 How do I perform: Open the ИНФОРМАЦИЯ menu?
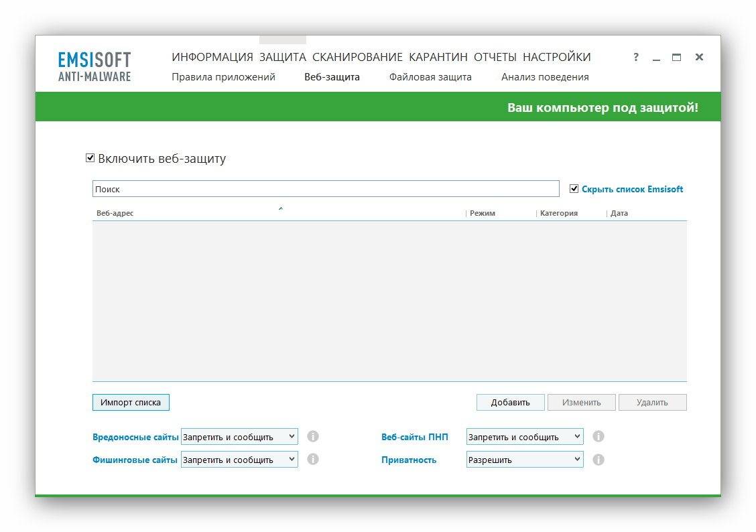(212, 57)
